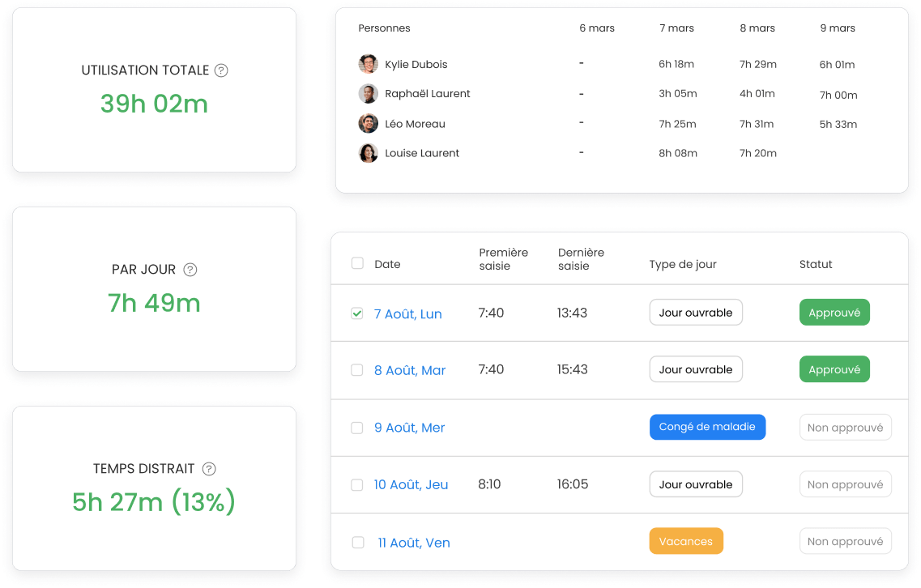Click the 4h 01m time cell
The width and height of the screenshot is (921, 588).
point(757,94)
